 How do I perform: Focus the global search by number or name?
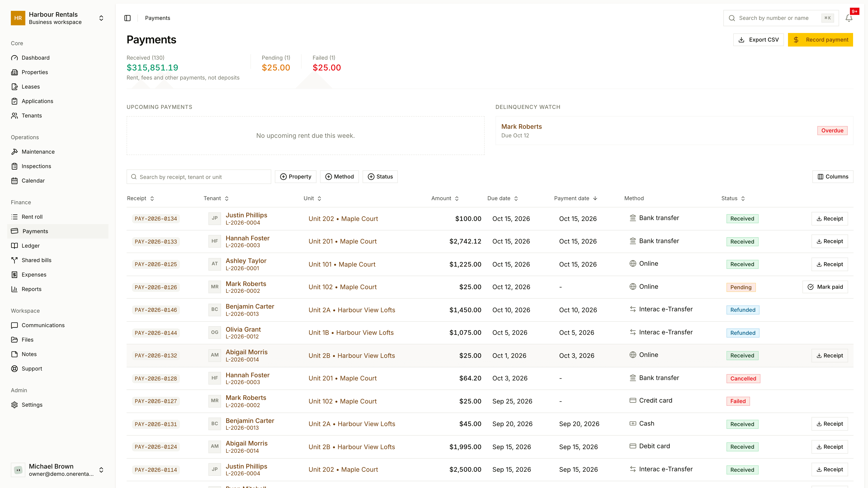click(x=781, y=18)
